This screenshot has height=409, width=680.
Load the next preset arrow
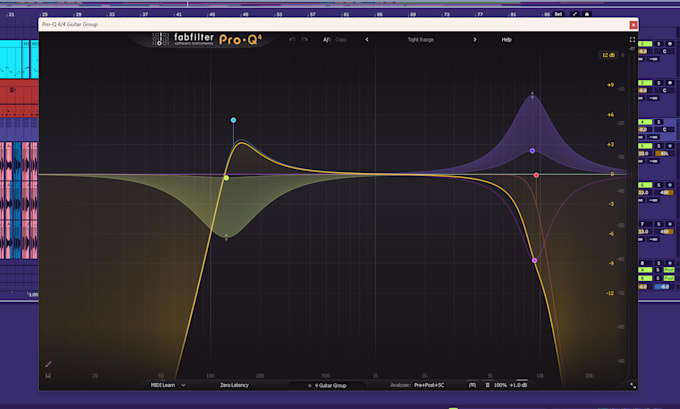coord(475,39)
